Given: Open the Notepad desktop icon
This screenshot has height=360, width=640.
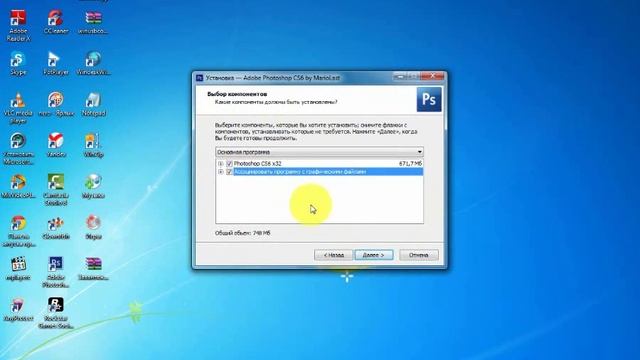Looking at the screenshot, I should pos(93,104).
